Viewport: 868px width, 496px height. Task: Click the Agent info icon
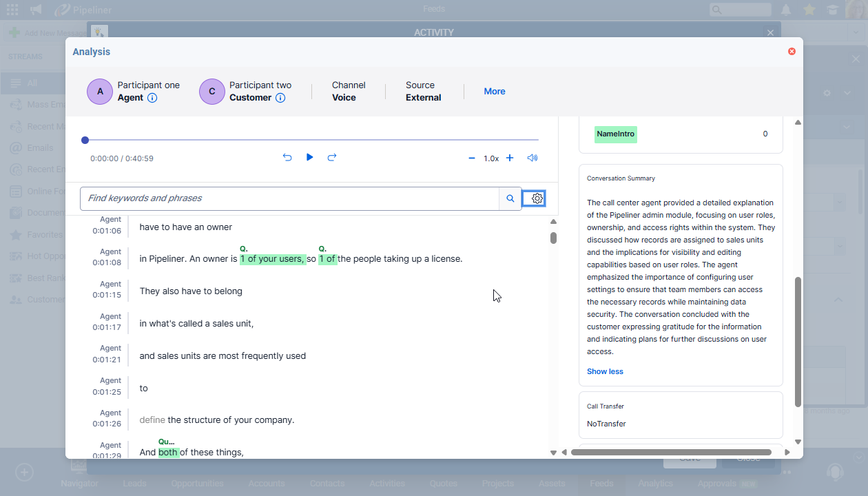click(x=152, y=98)
